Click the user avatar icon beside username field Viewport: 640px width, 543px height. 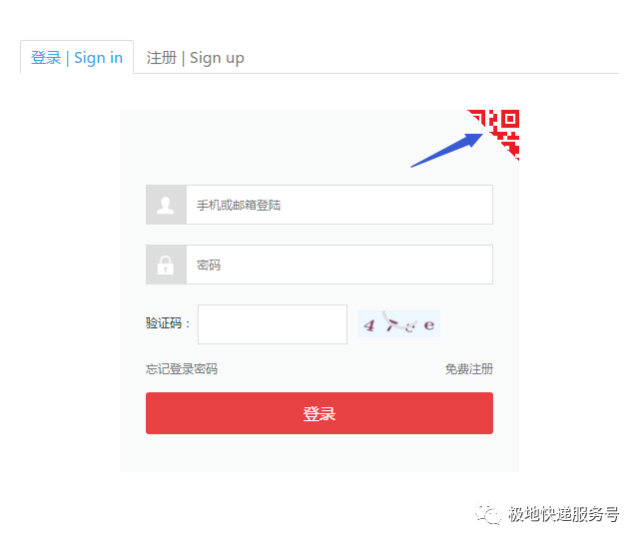point(166,205)
